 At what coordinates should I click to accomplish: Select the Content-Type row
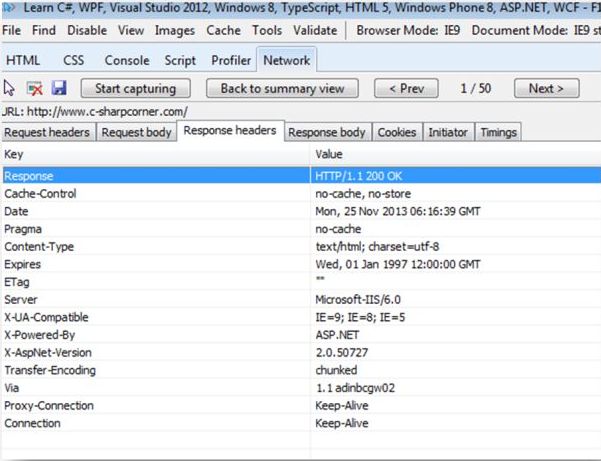pos(301,246)
